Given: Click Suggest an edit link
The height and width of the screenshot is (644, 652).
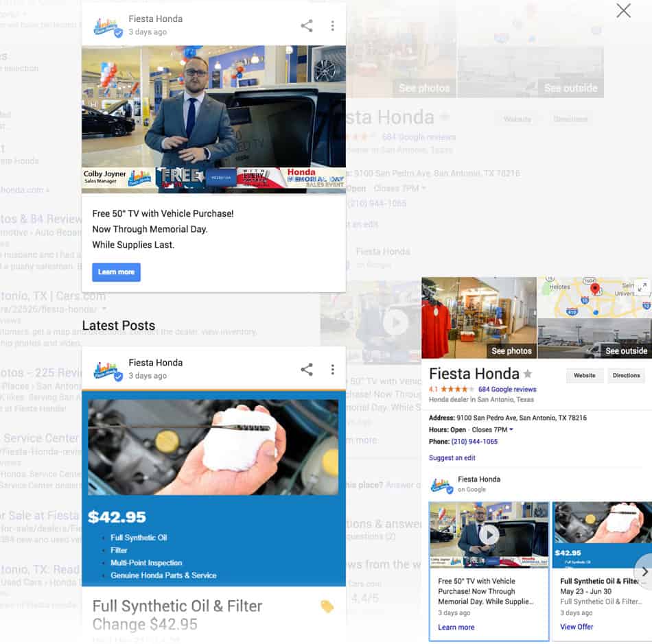Looking at the screenshot, I should pos(452,457).
